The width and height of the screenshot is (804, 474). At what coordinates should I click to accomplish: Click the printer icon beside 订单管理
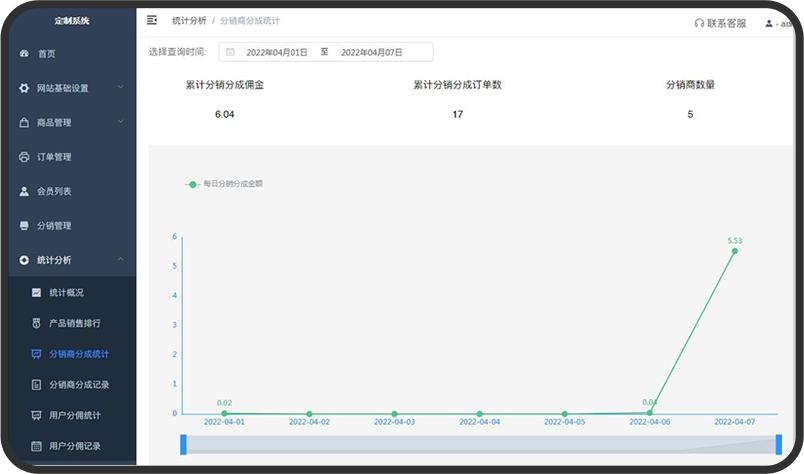pos(24,157)
